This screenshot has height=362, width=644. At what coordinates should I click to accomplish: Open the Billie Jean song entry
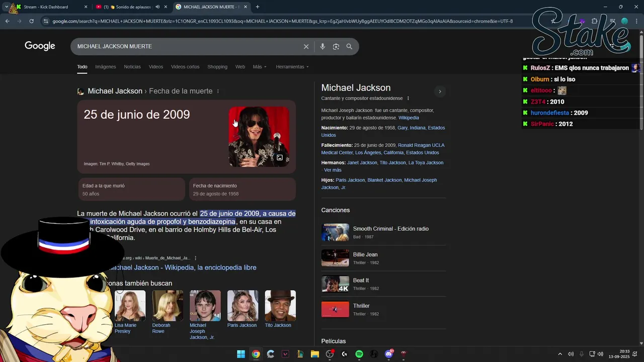pos(383,258)
